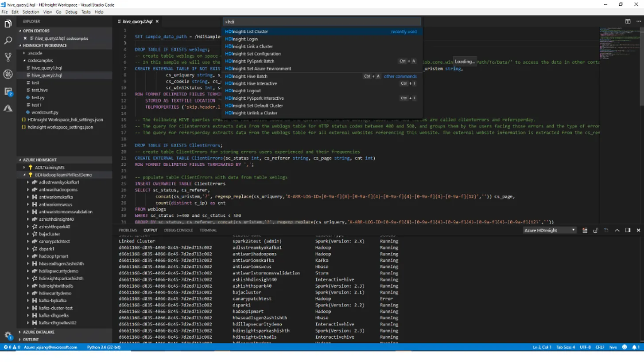The width and height of the screenshot is (644, 364).
Task: Expand the .vscode folder
Action: [35, 53]
